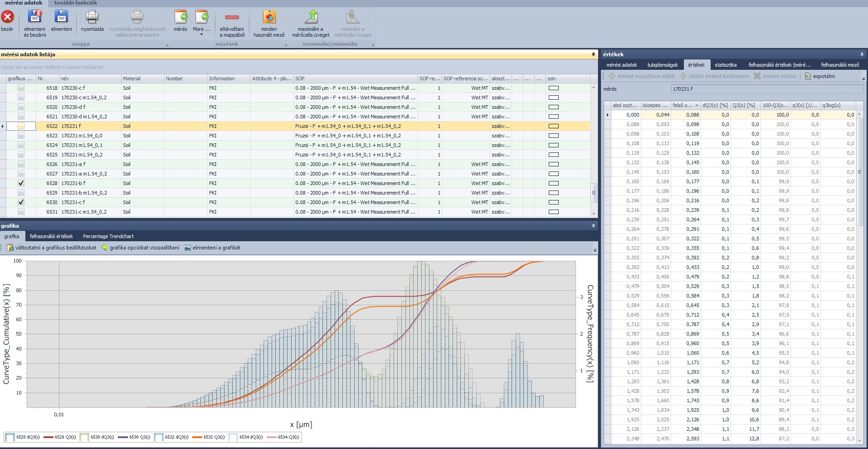This screenshot has width=868, height=449.
Task: Open the 'statisztika' tab in values panel
Action: pos(725,65)
